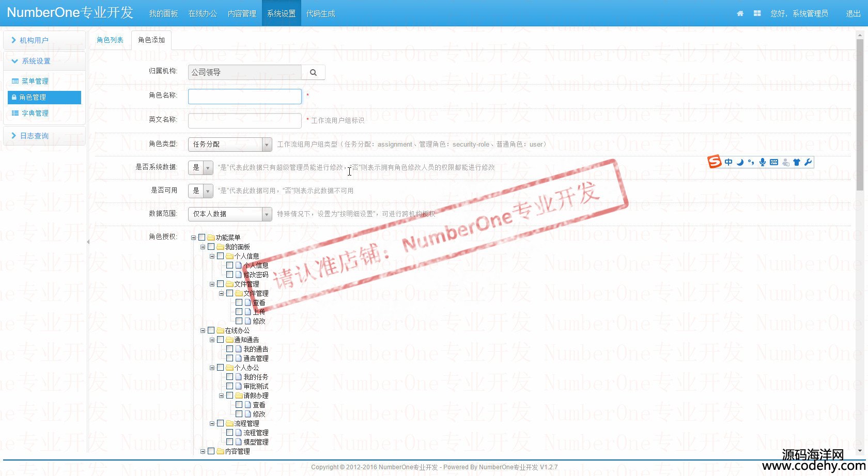The image size is (868, 476).
Task: Click 退出 to log out
Action: [853, 13]
